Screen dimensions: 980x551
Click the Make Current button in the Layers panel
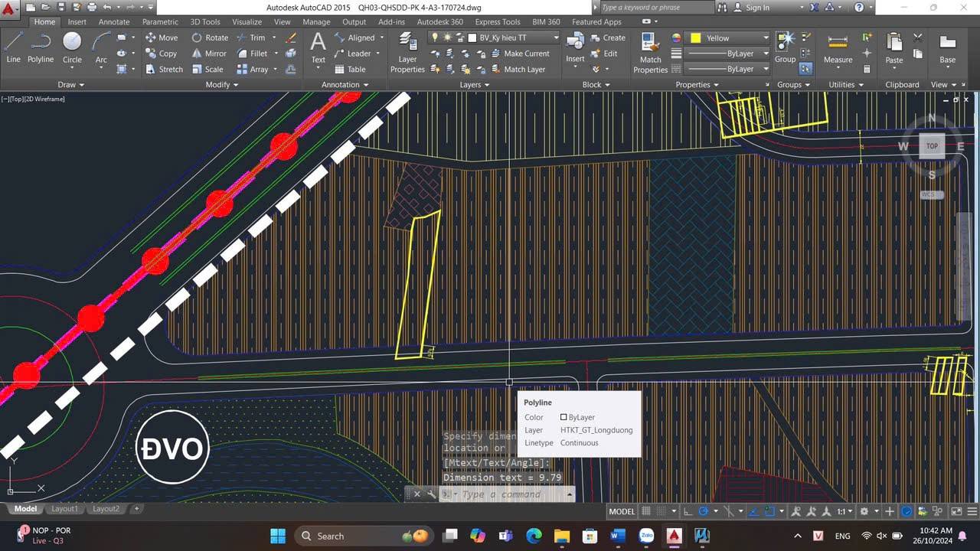pyautogui.click(x=525, y=54)
